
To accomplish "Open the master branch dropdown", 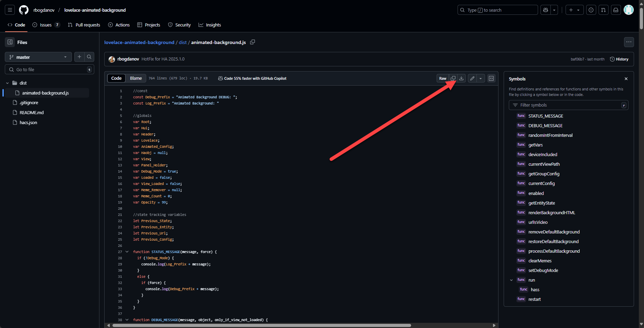I will 38,57.
